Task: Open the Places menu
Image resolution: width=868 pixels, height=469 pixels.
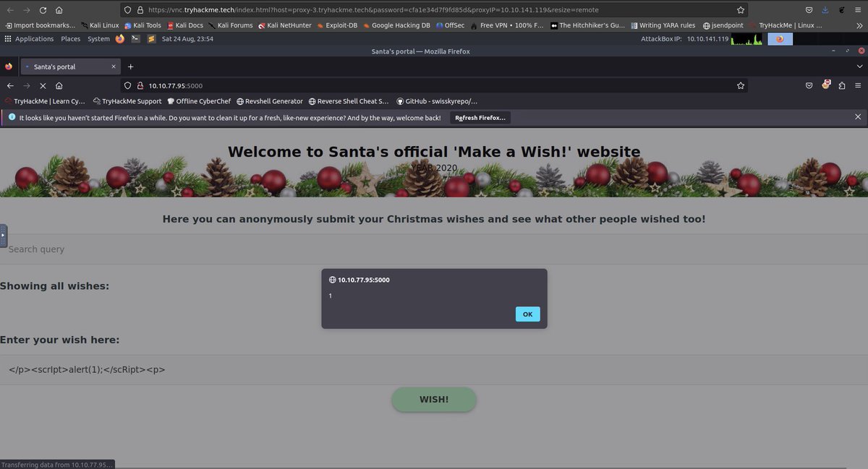Action: point(71,39)
